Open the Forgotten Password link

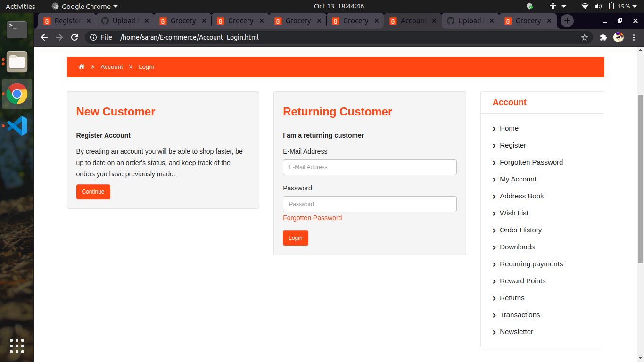(x=312, y=218)
